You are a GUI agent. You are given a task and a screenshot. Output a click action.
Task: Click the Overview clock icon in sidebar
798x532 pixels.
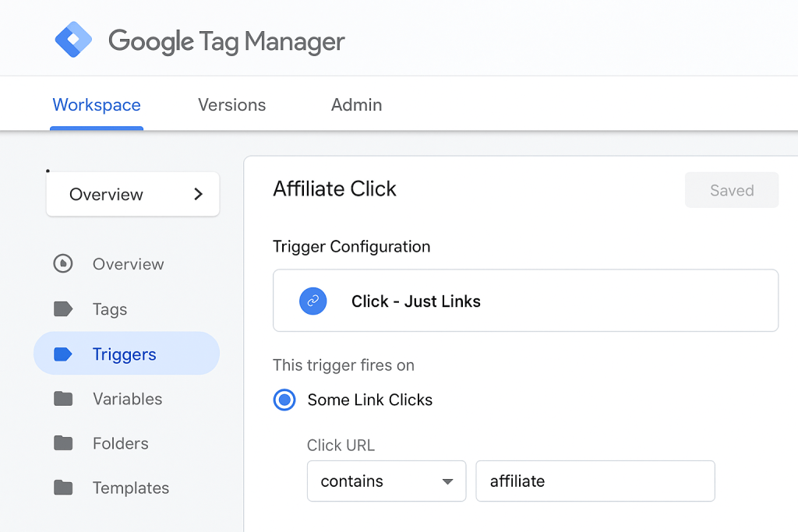pos(63,263)
